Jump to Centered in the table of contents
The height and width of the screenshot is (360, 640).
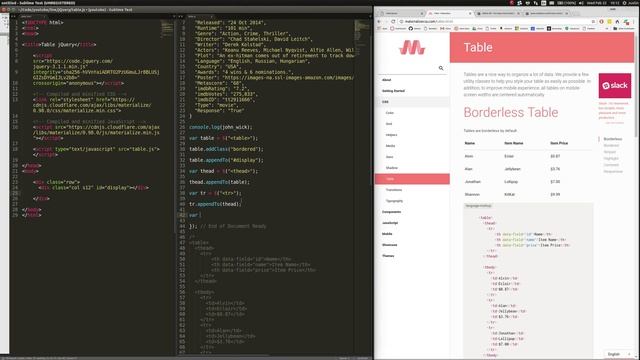point(611,165)
